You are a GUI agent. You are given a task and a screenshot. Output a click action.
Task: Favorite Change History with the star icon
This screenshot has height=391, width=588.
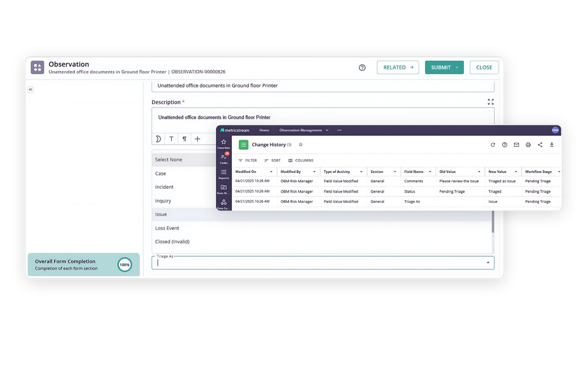click(x=301, y=145)
